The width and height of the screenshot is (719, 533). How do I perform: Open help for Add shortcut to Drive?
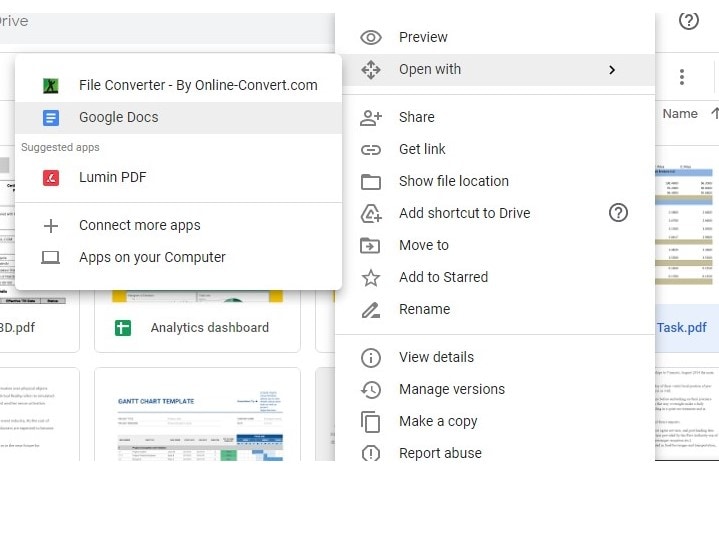tap(618, 212)
